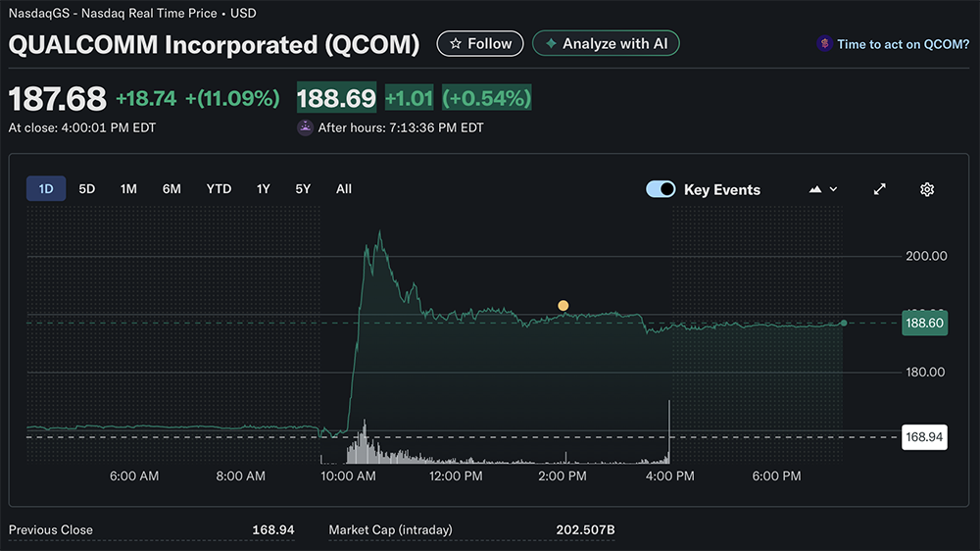Image resolution: width=980 pixels, height=551 pixels.
Task: Click the 188.60 current price label
Action: 924,323
